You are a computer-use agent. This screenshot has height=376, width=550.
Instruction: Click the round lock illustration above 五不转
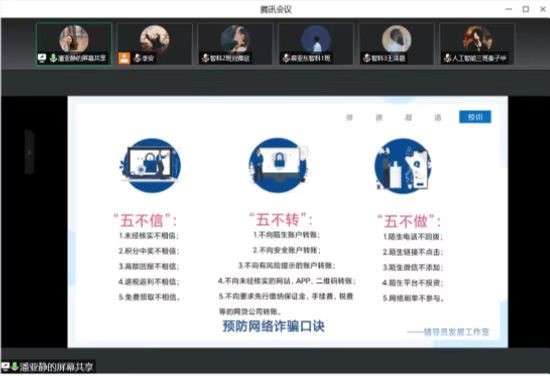(278, 165)
